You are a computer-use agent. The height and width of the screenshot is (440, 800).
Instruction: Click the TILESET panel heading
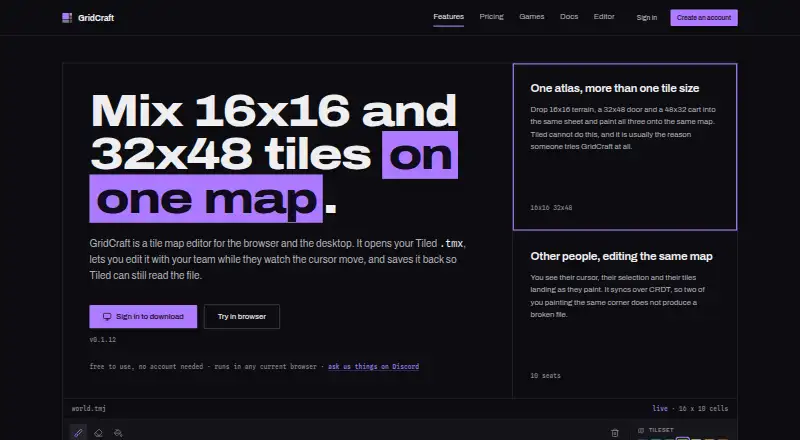661,430
